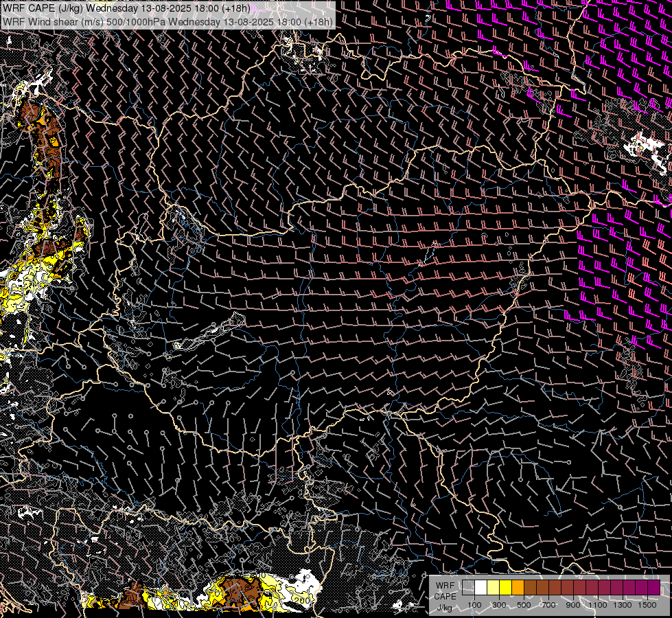
Task: Click the 1300 legend tick label
Action: [623, 605]
